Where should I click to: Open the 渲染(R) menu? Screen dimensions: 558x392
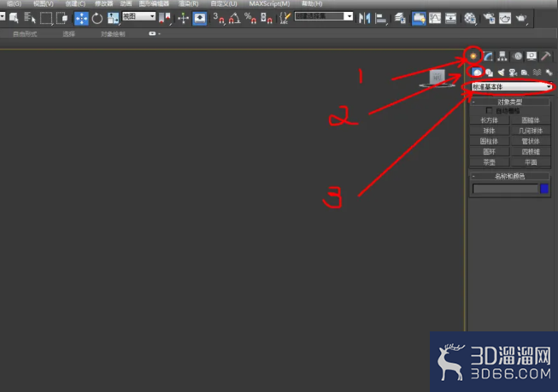[189, 4]
